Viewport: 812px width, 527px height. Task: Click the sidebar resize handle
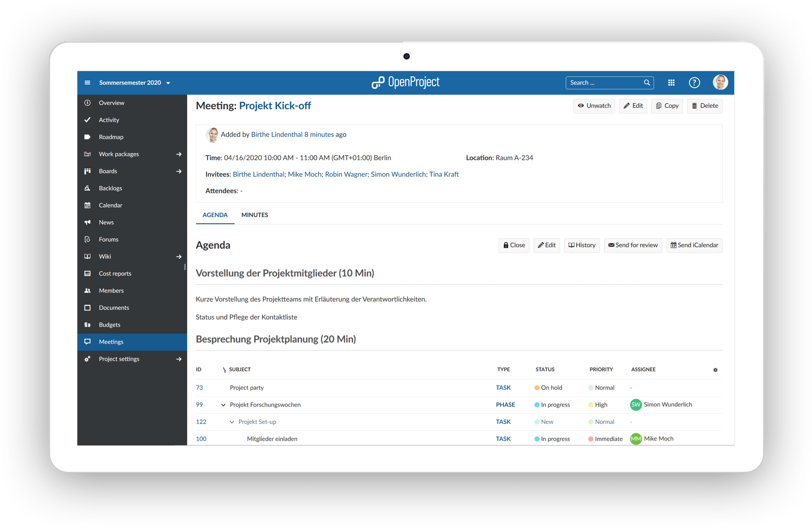(x=185, y=267)
